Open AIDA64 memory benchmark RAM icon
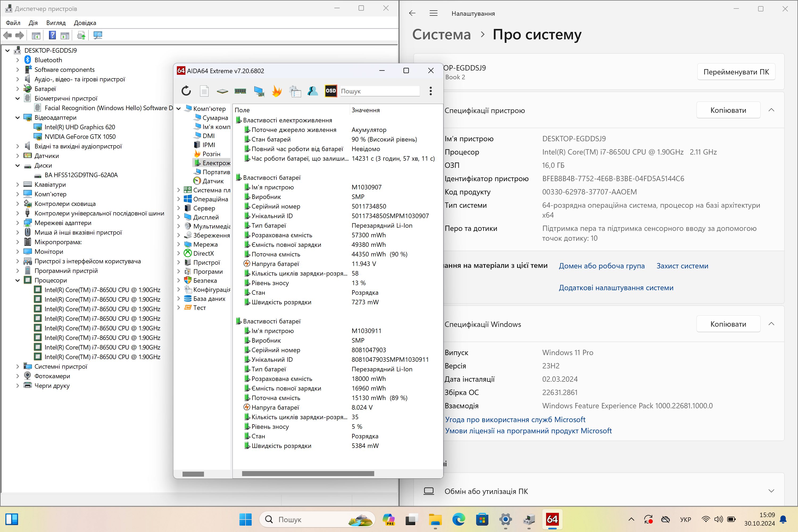Viewport: 798px width, 532px height. [x=240, y=91]
